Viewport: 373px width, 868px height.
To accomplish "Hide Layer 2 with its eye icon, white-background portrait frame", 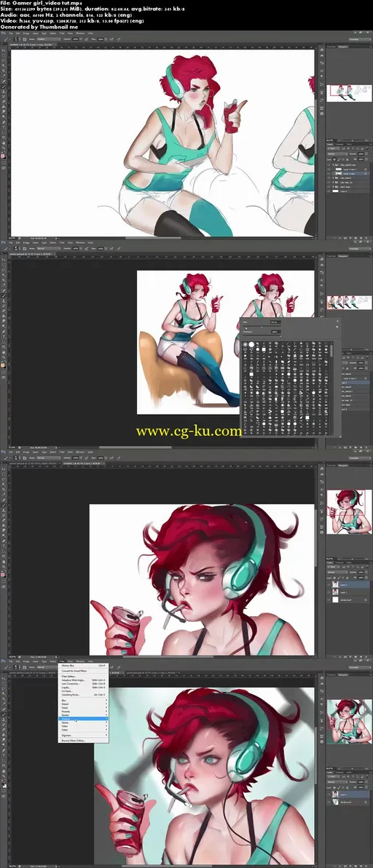I will pyautogui.click(x=329, y=584).
